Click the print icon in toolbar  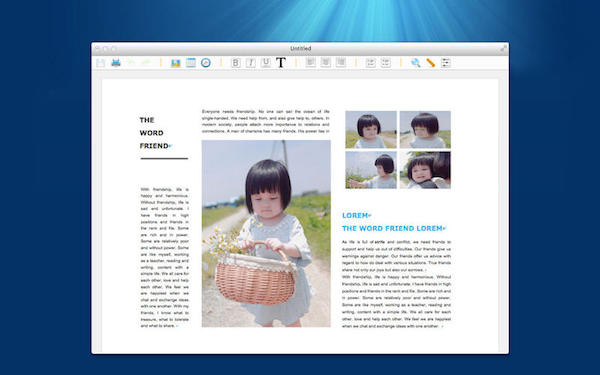pos(116,63)
